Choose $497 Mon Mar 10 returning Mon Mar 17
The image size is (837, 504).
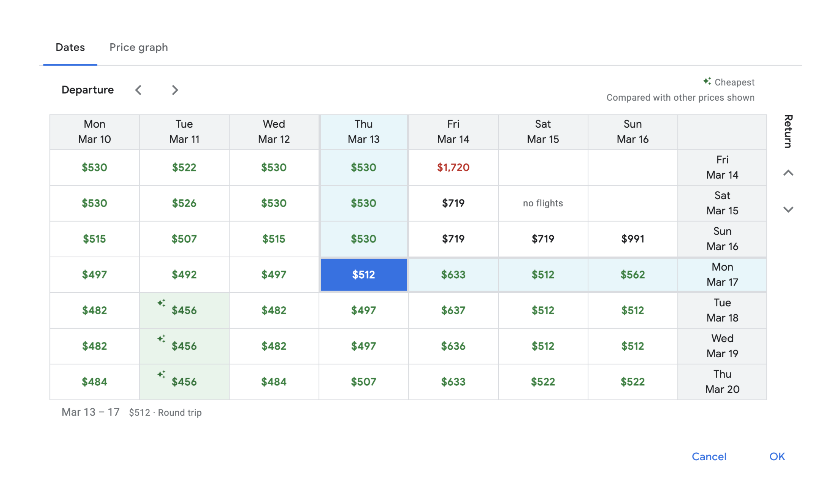[x=95, y=275]
